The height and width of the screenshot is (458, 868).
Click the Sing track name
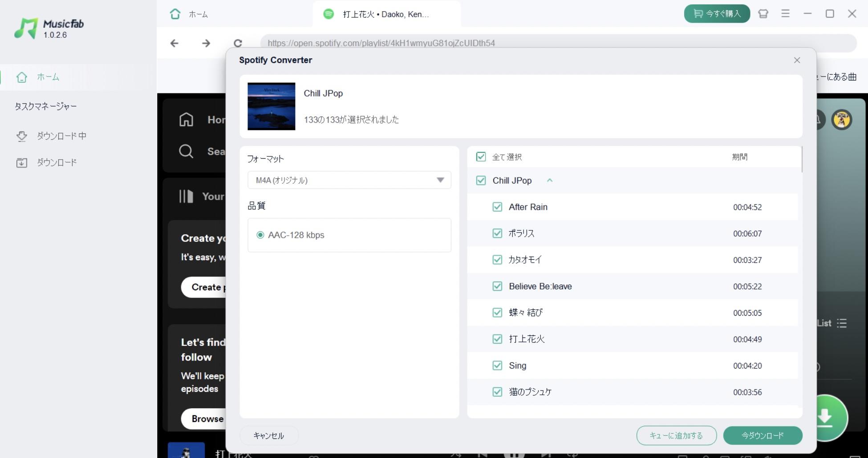coord(517,366)
